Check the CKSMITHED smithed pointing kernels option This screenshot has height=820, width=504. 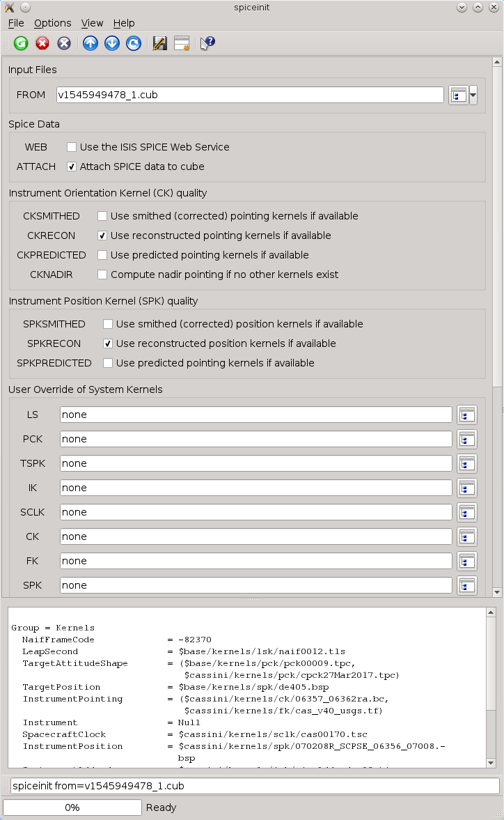click(102, 216)
